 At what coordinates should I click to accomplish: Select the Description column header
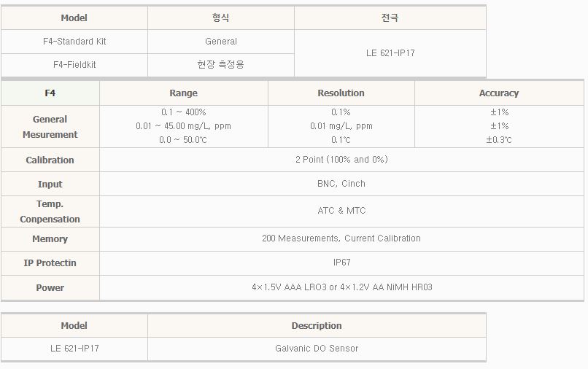coord(317,326)
